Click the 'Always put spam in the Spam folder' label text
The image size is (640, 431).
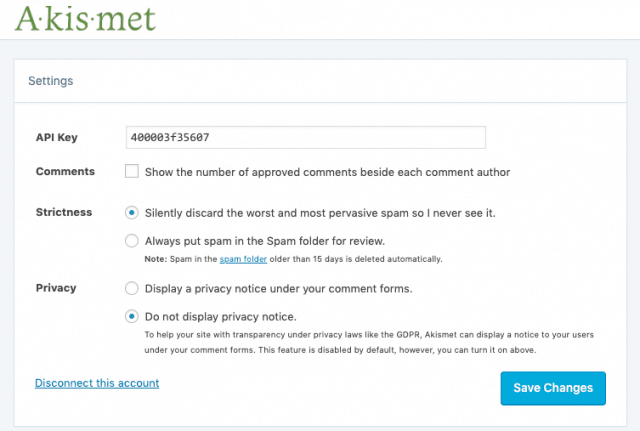pos(265,241)
